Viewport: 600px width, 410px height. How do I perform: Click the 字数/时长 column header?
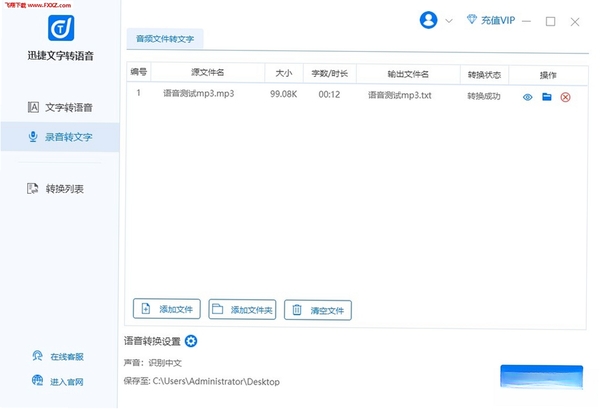[329, 74]
